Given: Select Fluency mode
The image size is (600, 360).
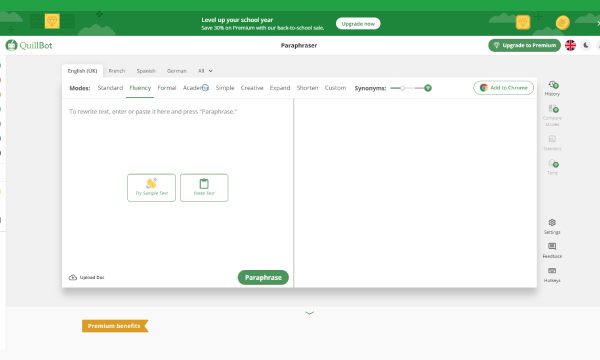Looking at the screenshot, I should [x=140, y=88].
